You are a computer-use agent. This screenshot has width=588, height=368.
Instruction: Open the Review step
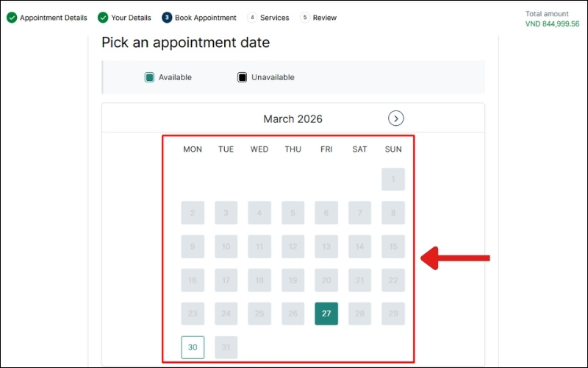(324, 18)
